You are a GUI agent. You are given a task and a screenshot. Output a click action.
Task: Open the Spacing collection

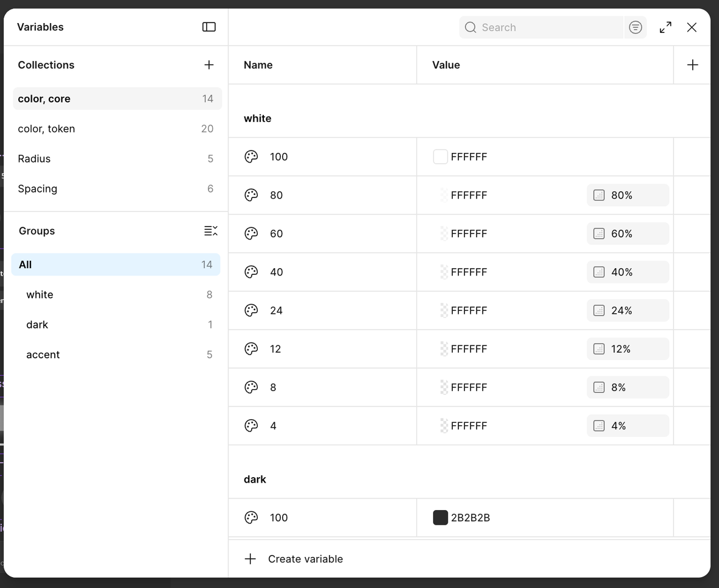(x=118, y=188)
